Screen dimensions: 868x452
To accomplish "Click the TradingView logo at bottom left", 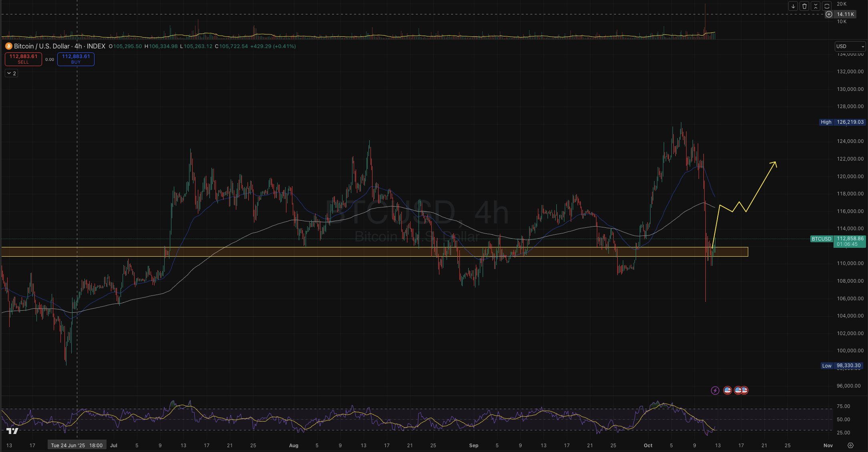I will pyautogui.click(x=12, y=431).
